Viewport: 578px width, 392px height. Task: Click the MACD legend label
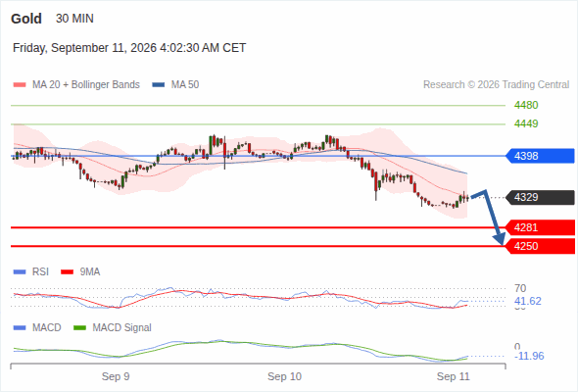[x=47, y=328]
